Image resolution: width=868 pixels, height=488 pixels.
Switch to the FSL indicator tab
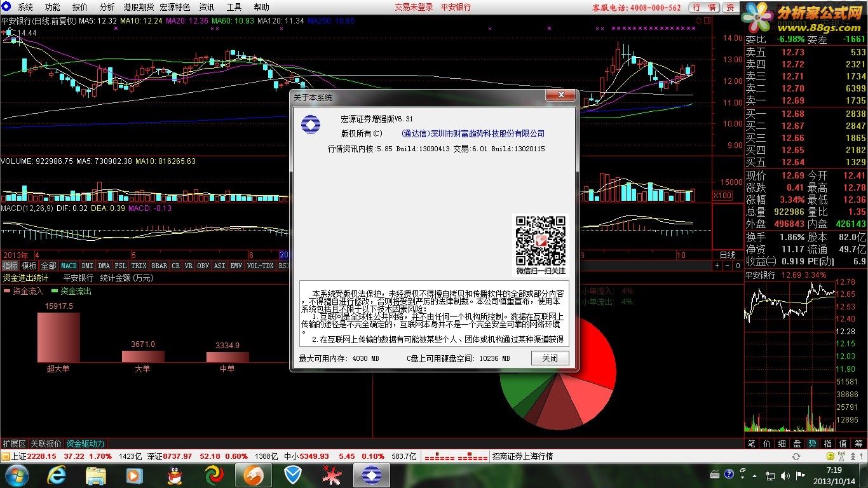pyautogui.click(x=121, y=266)
